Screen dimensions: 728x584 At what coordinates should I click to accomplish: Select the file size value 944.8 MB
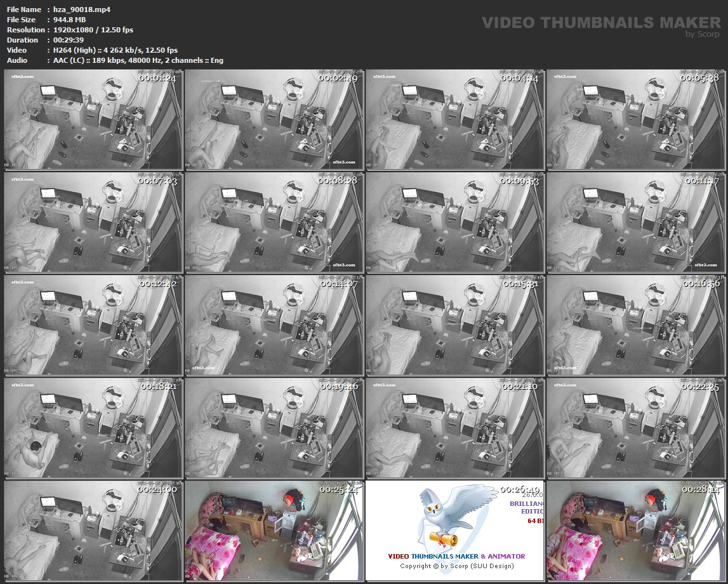click(x=70, y=20)
